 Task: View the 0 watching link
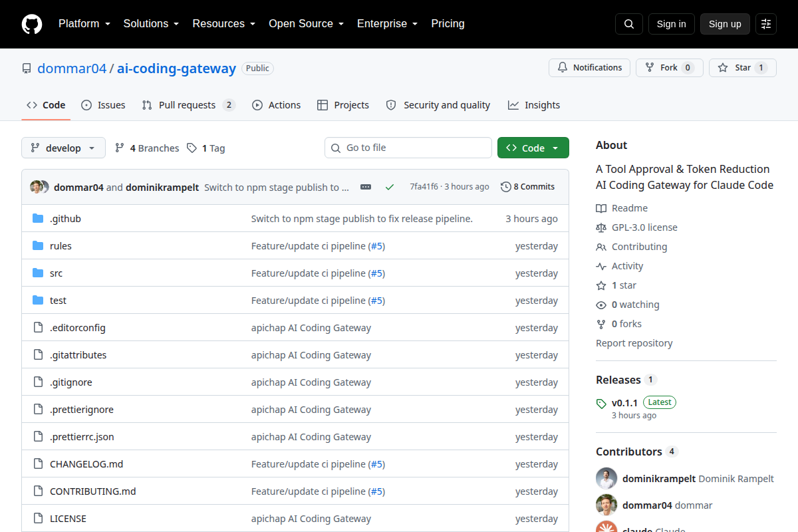[x=628, y=305]
